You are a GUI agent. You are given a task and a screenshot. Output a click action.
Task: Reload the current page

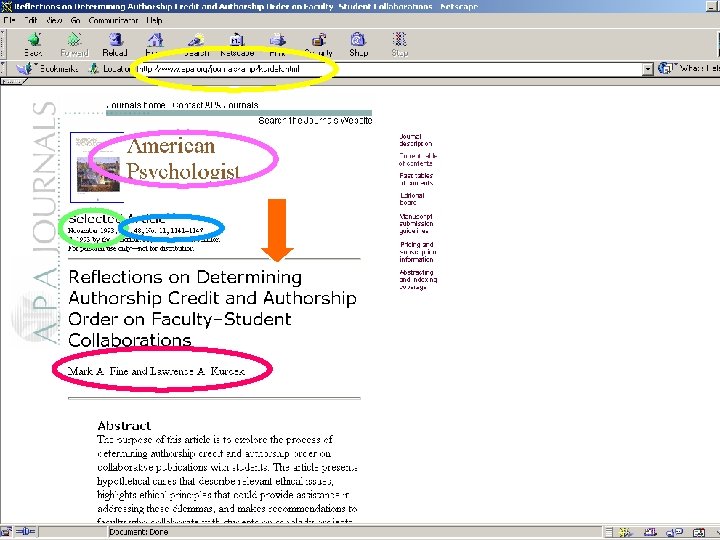(x=115, y=45)
